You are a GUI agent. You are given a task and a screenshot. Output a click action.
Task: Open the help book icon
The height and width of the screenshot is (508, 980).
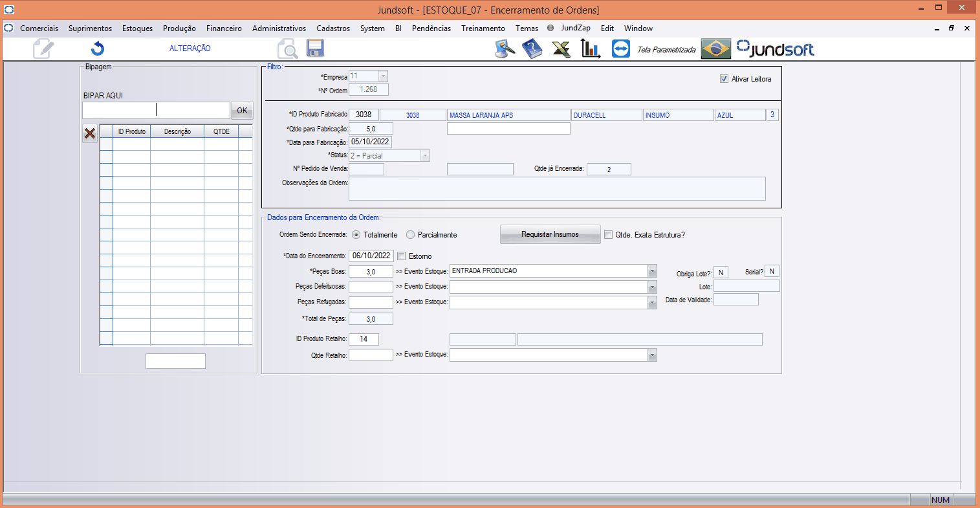coord(532,49)
